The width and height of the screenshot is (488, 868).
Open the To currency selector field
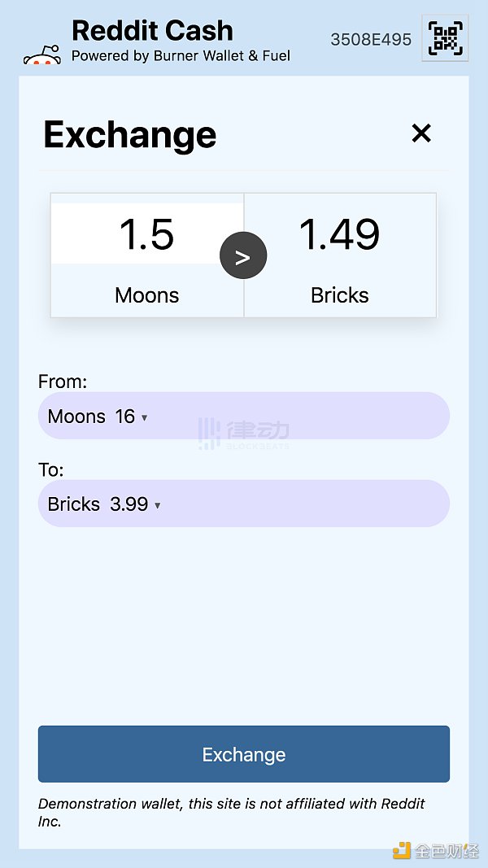click(244, 504)
